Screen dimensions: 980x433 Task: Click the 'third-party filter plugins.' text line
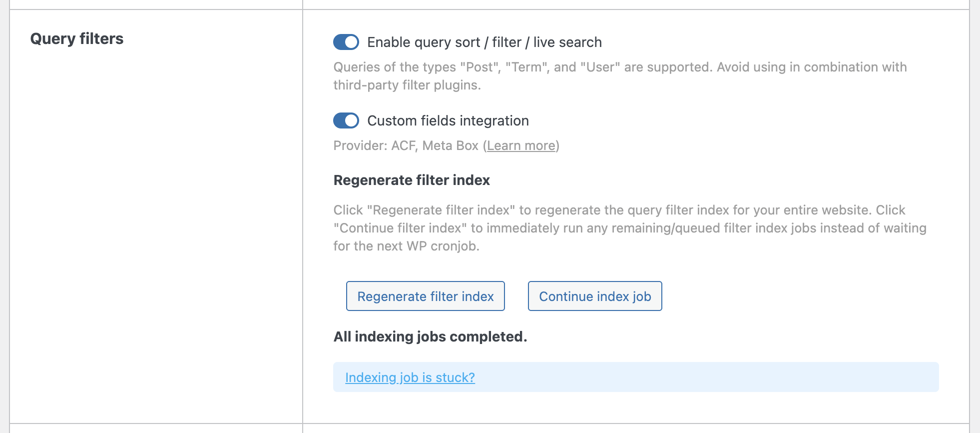pyautogui.click(x=407, y=85)
